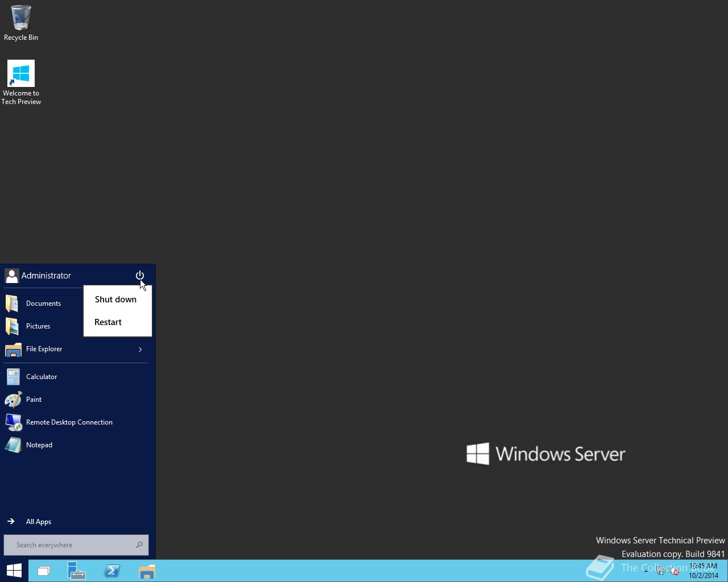Choose Shut down from power menu
The image size is (728, 582).
115,300
